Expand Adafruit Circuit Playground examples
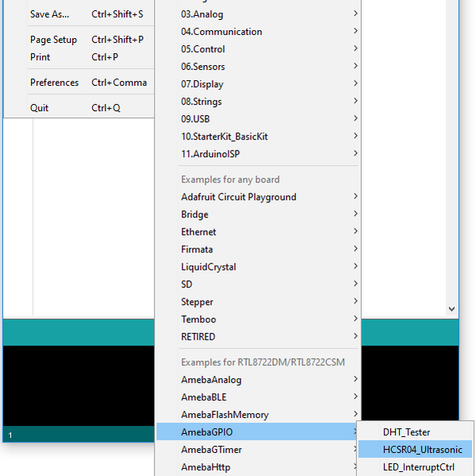The height and width of the screenshot is (476, 476). 259,197
